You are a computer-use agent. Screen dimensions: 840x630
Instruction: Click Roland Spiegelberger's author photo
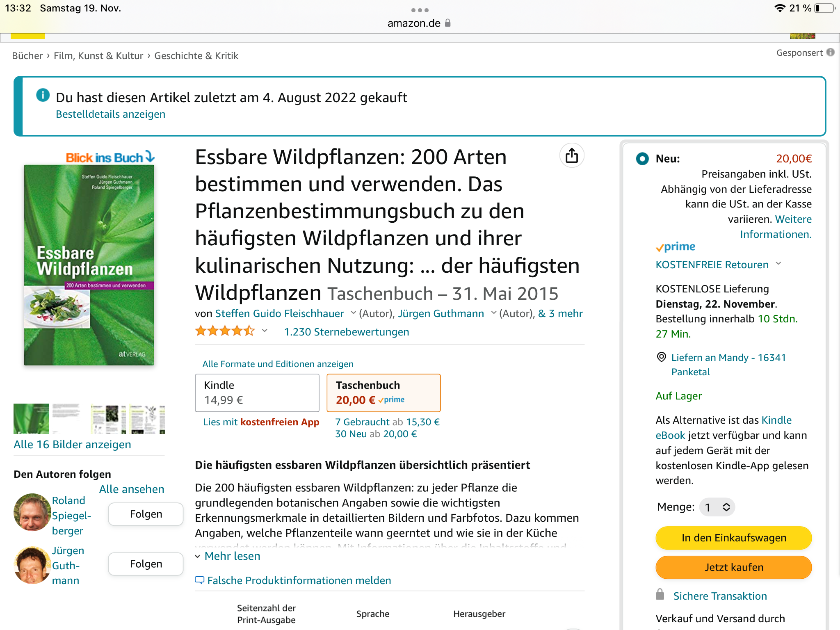point(32,512)
